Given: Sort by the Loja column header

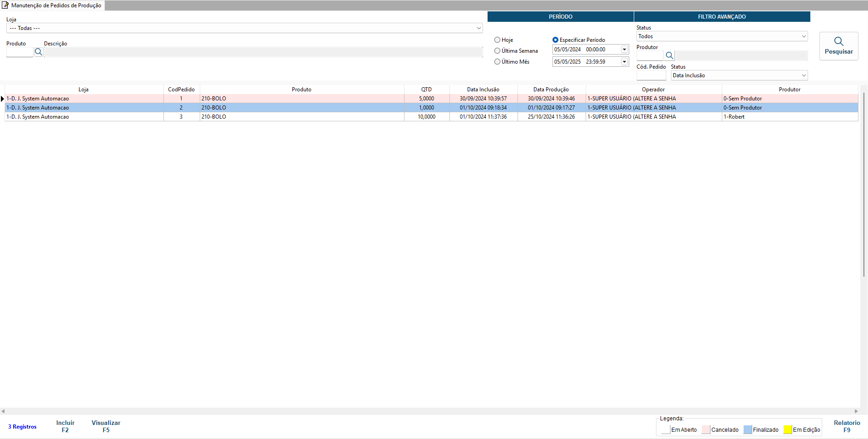Looking at the screenshot, I should tap(84, 90).
